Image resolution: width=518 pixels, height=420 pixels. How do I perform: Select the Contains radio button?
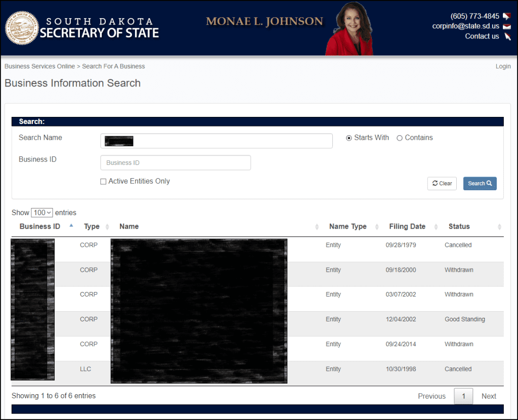pos(399,138)
